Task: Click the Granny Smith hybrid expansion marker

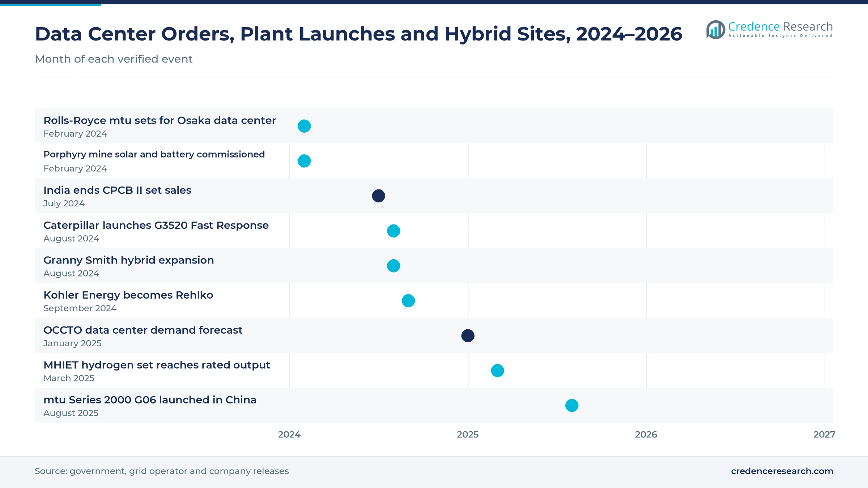Action: (x=393, y=266)
